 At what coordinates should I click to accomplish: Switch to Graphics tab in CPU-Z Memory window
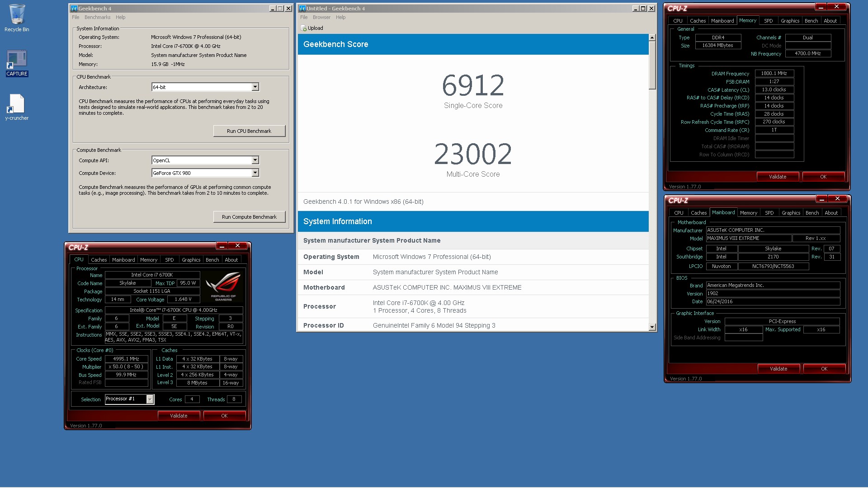(790, 21)
